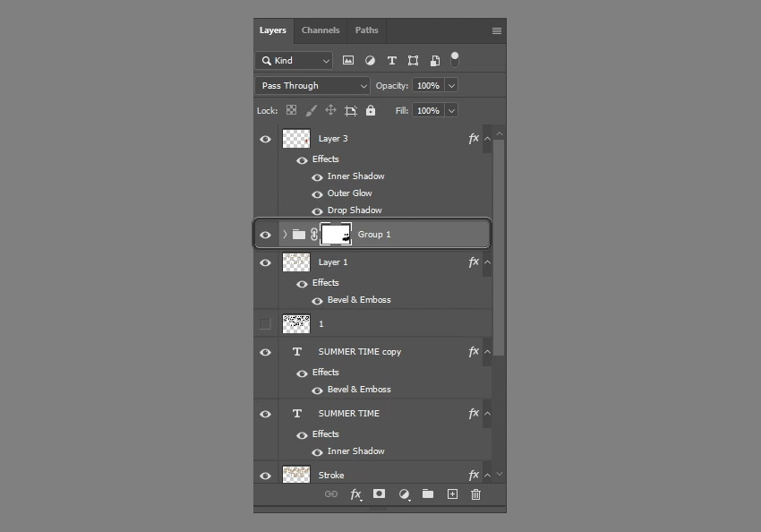Hide the Layer 3 layer
Viewport: 761px width, 532px height.
click(x=265, y=139)
